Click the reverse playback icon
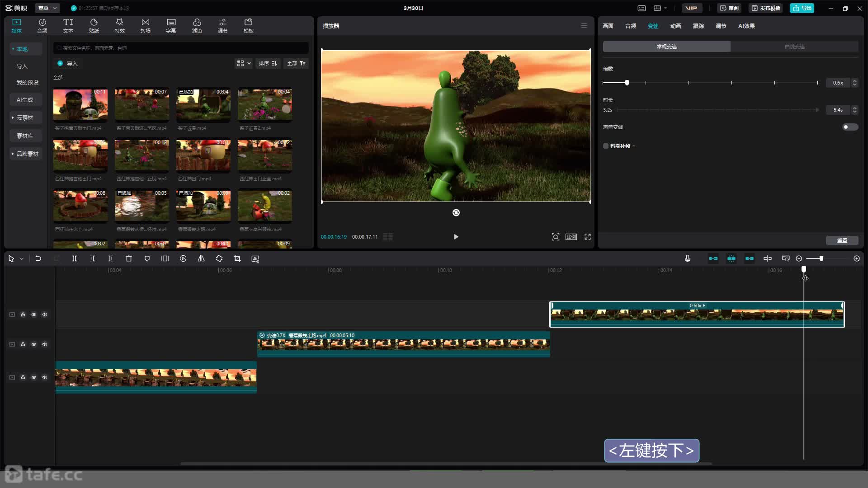The image size is (868, 488). tap(183, 258)
